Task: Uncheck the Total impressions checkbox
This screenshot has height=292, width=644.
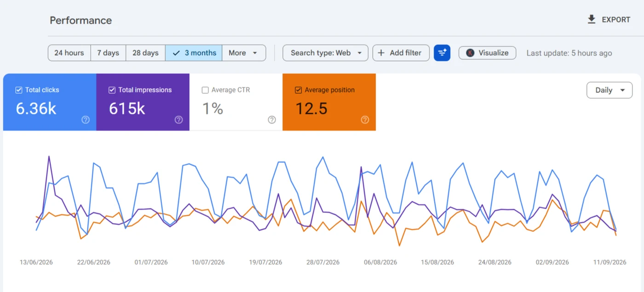Action: point(112,90)
